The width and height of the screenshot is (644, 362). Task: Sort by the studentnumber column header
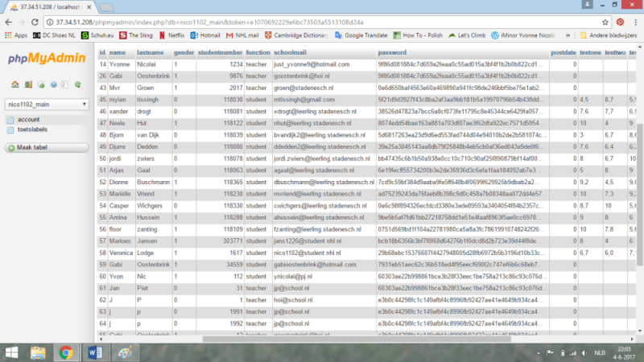tap(220, 52)
